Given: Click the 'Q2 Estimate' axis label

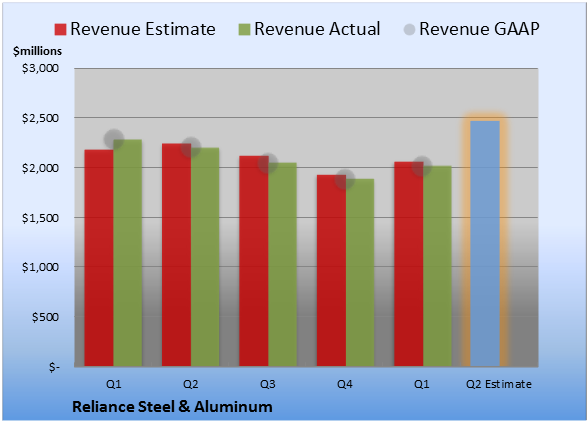Looking at the screenshot, I should [499, 384].
